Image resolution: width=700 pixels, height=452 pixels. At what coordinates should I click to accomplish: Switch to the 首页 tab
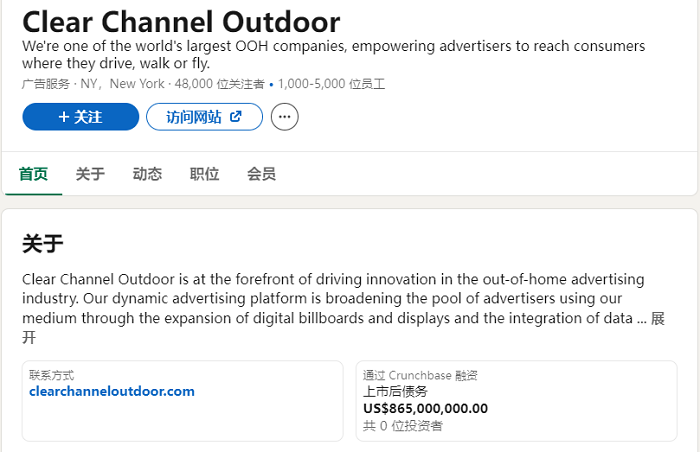point(33,174)
